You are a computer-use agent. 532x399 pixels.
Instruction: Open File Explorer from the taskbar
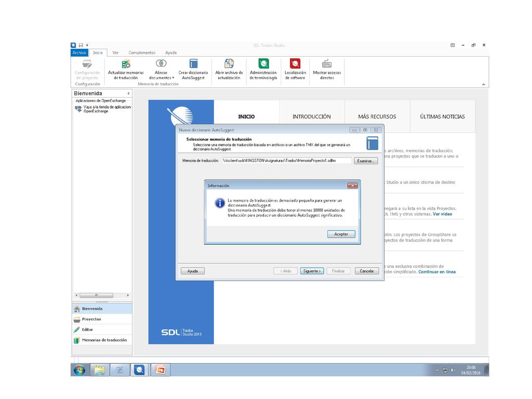pyautogui.click(x=99, y=370)
